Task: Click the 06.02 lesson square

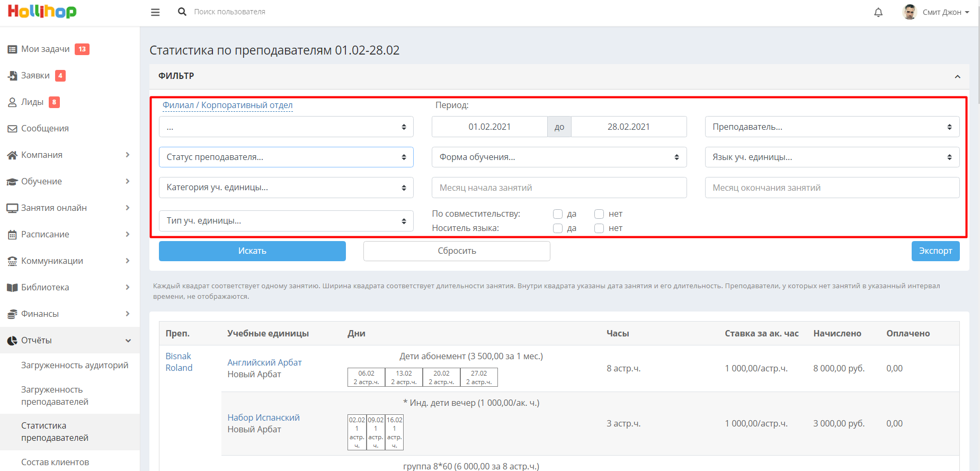Action: (x=366, y=377)
